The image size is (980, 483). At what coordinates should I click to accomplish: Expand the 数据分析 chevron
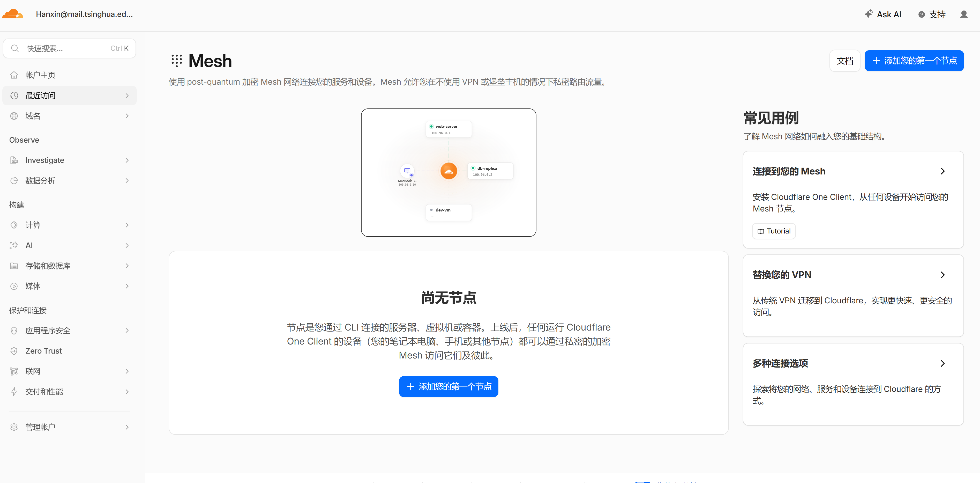pyautogui.click(x=127, y=181)
